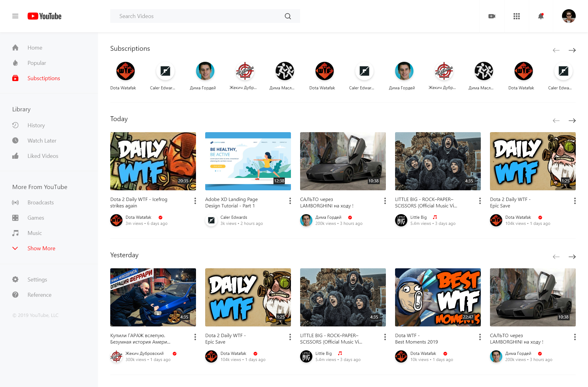This screenshot has width=588, height=387.
Task: Expand Show More in sidebar
Action: 41,248
